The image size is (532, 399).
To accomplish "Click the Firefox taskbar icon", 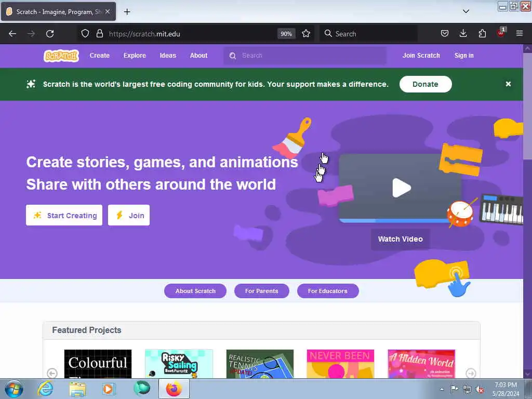I will (x=174, y=389).
